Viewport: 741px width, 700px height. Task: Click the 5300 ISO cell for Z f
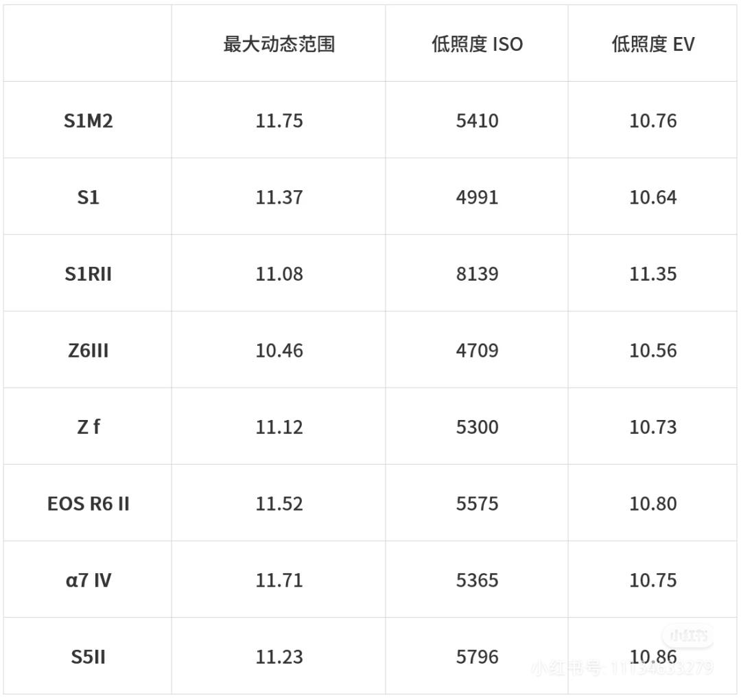(x=477, y=427)
